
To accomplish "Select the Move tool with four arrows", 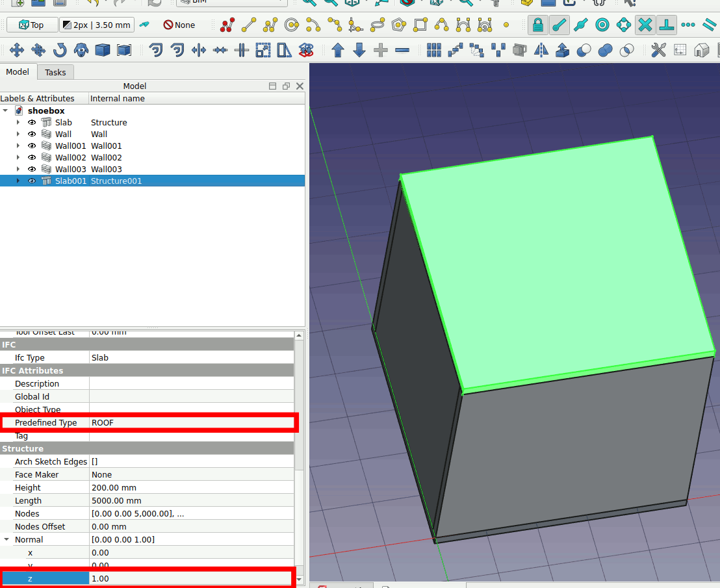I will tap(17, 50).
